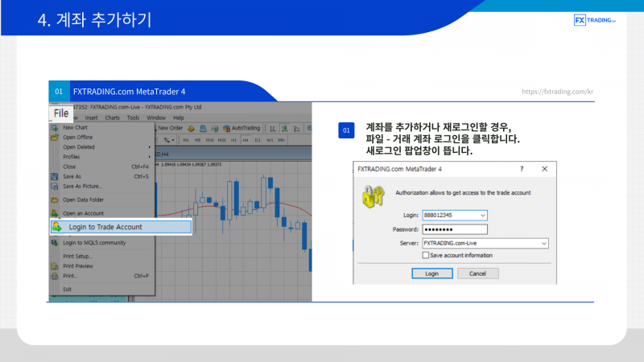Click the New Chart menu icon
The image size is (644, 362).
pyautogui.click(x=54, y=128)
